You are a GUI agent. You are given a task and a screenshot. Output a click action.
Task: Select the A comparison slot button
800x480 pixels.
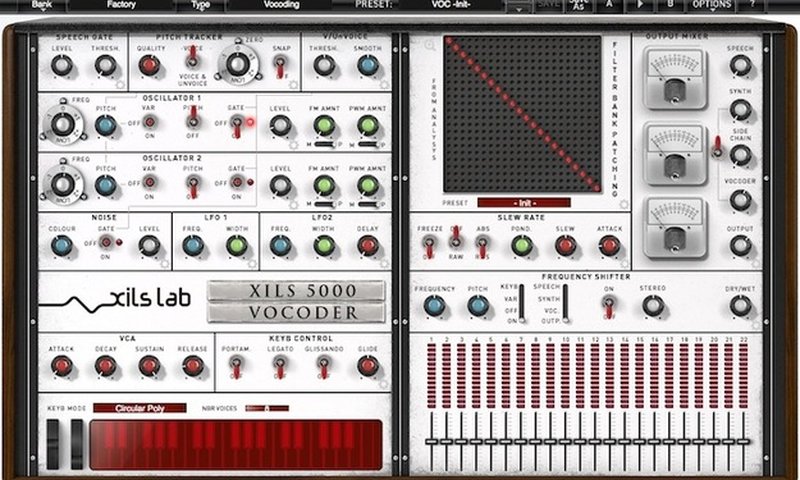click(609, 5)
